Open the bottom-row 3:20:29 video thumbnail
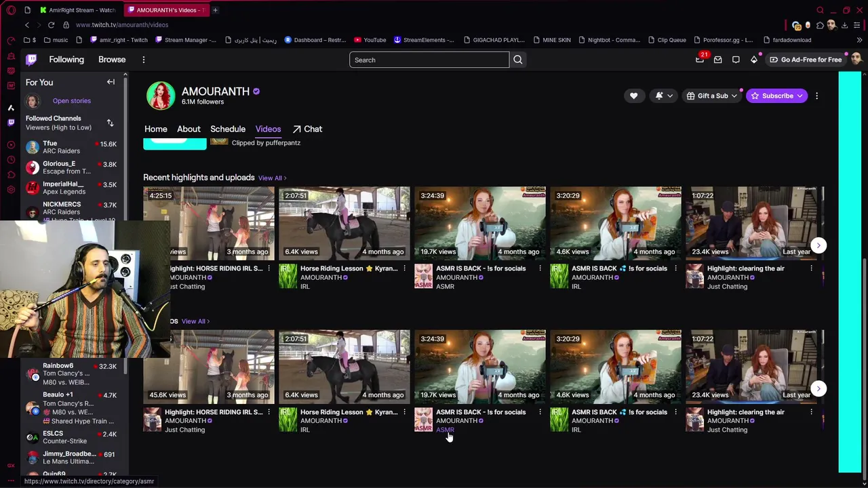The height and width of the screenshot is (488, 868). coord(616,367)
